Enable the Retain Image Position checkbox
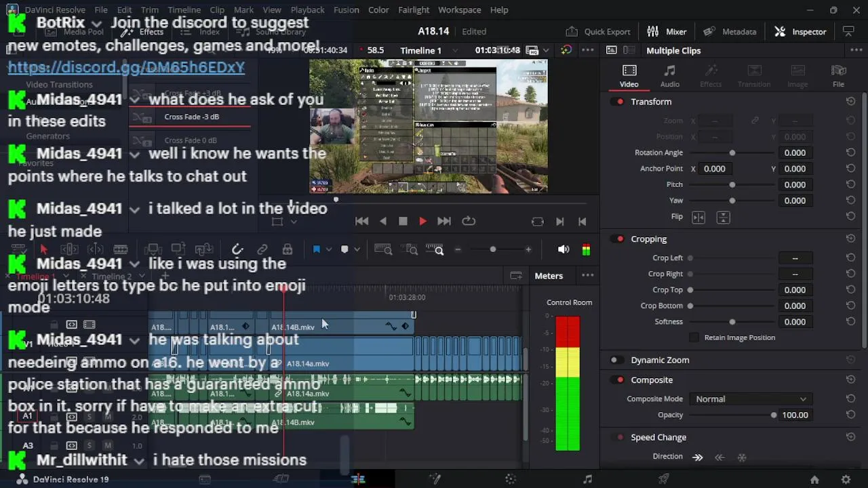 (694, 338)
